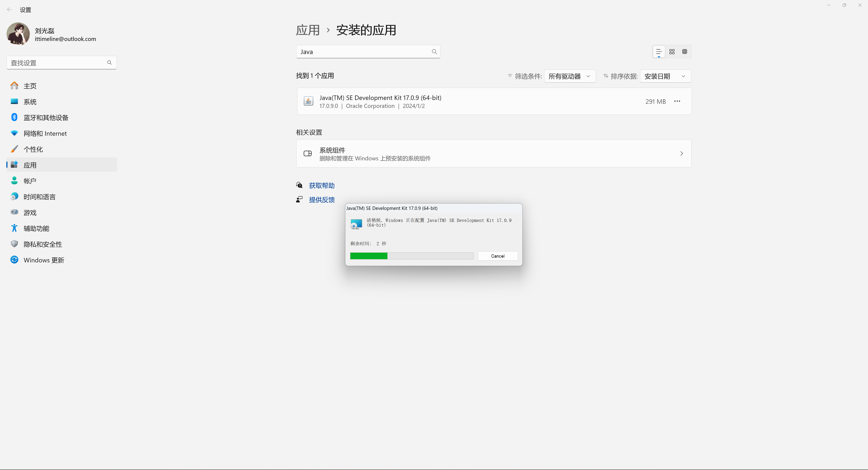This screenshot has width=868, height=470.
Task: Click the 系统组件 chevron arrow
Action: [x=682, y=154]
